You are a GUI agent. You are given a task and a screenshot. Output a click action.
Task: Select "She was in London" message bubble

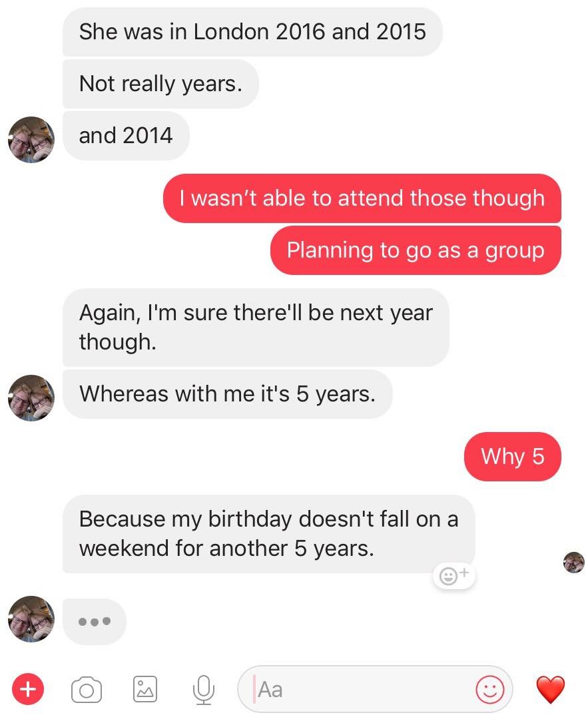coord(252,32)
